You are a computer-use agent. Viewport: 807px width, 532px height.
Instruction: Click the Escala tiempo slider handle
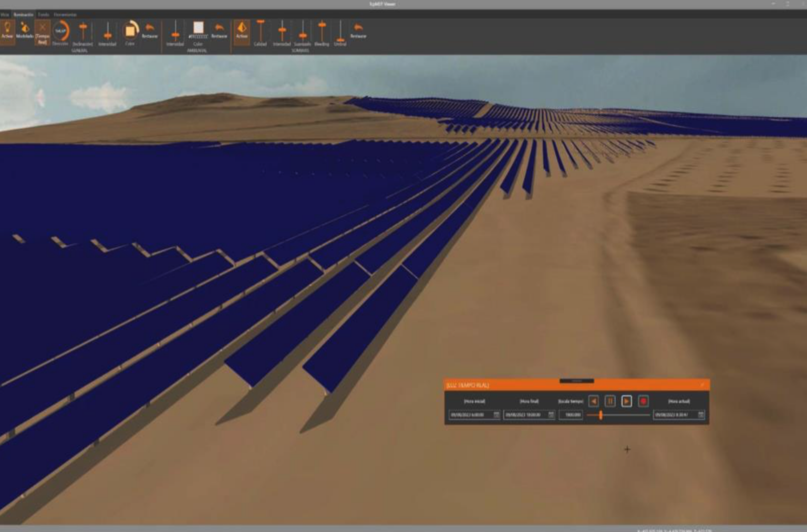click(x=601, y=415)
